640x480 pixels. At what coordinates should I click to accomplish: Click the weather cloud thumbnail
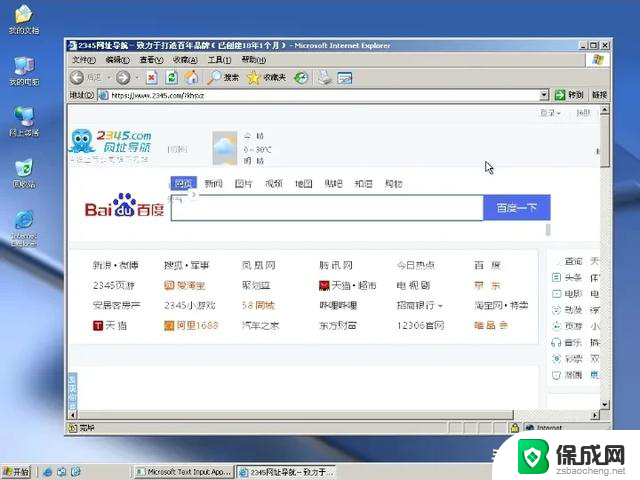(x=224, y=148)
